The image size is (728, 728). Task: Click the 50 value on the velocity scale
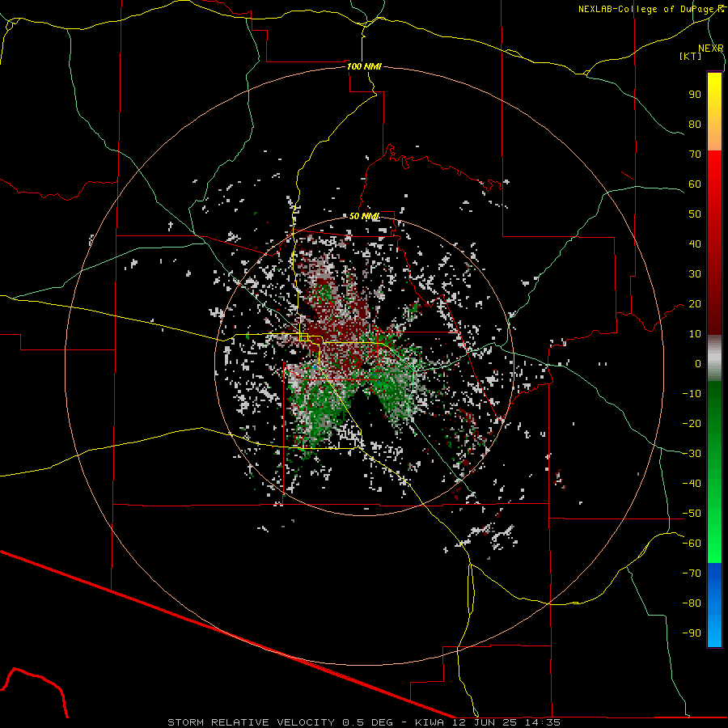tap(695, 214)
